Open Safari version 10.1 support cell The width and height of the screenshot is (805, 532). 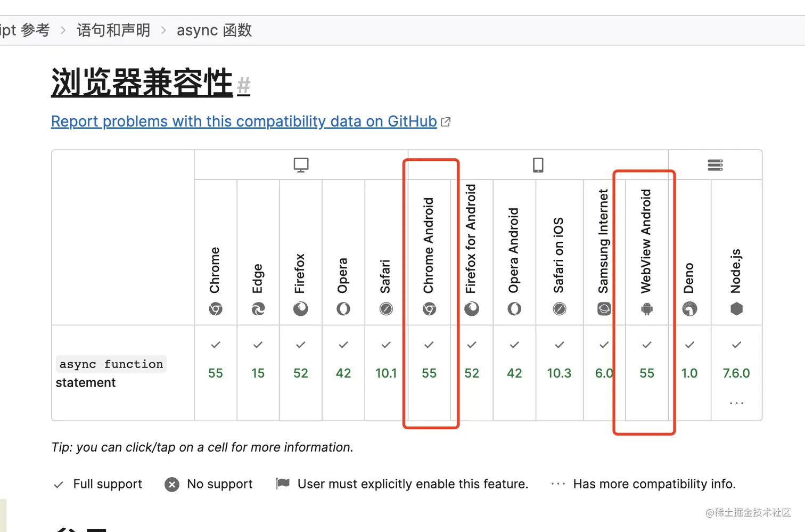point(386,373)
